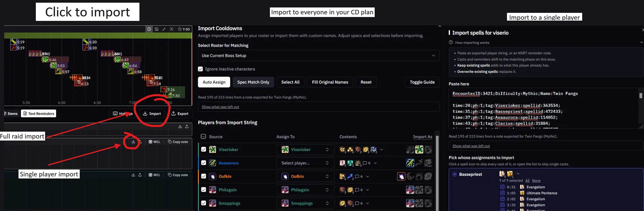Image resolution: width=644 pixels, height=211 pixels.
Task: Click the 7:50 duration indicator
Action: pos(184,29)
